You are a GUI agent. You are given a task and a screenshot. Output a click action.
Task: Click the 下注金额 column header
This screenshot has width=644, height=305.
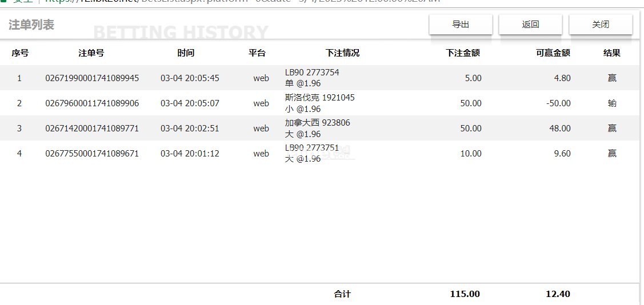[x=462, y=53]
